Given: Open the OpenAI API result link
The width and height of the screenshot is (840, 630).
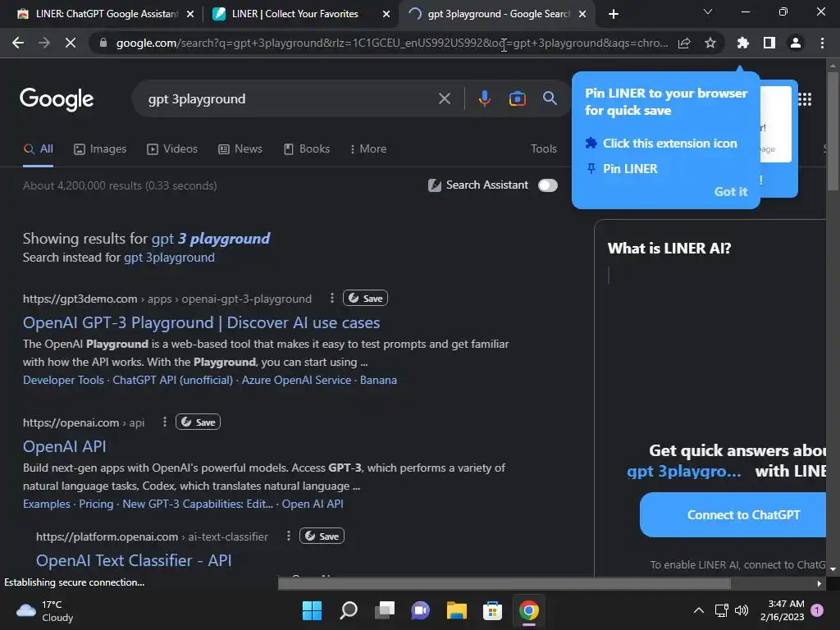Looking at the screenshot, I should pos(64,446).
